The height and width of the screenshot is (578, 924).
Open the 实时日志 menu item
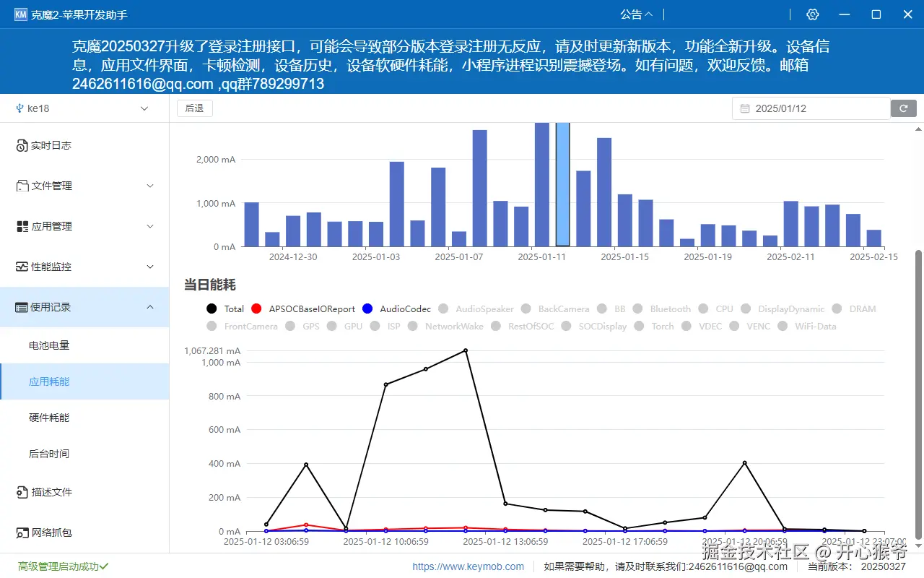84,145
